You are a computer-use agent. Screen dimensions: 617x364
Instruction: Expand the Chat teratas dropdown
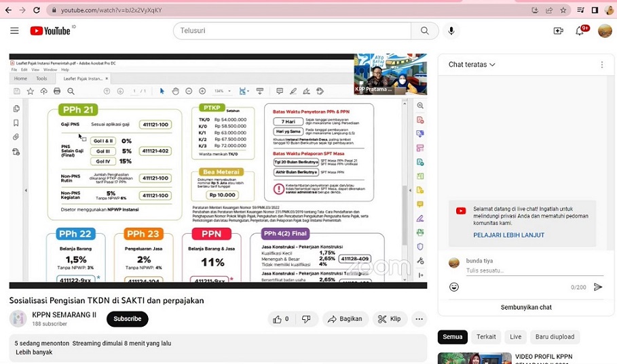pos(472,64)
